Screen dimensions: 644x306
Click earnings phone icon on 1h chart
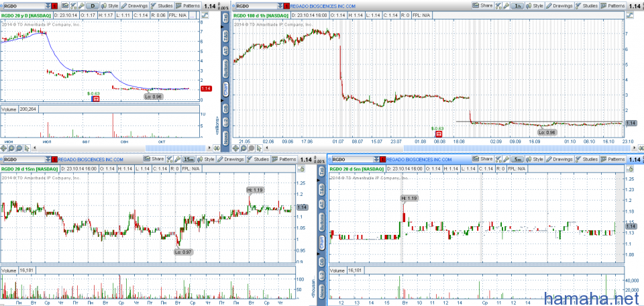tap(439, 134)
